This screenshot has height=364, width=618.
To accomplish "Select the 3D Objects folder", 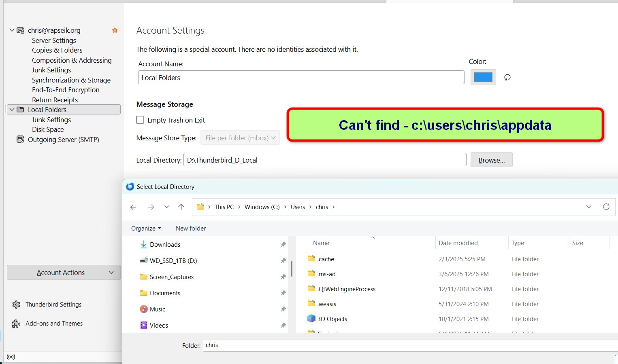I will tap(332, 319).
